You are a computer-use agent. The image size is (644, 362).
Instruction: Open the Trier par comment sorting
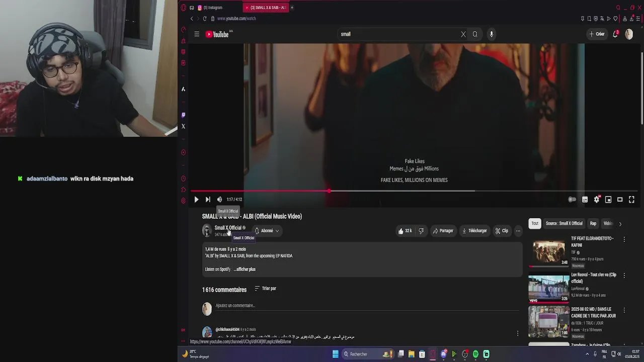(265, 289)
